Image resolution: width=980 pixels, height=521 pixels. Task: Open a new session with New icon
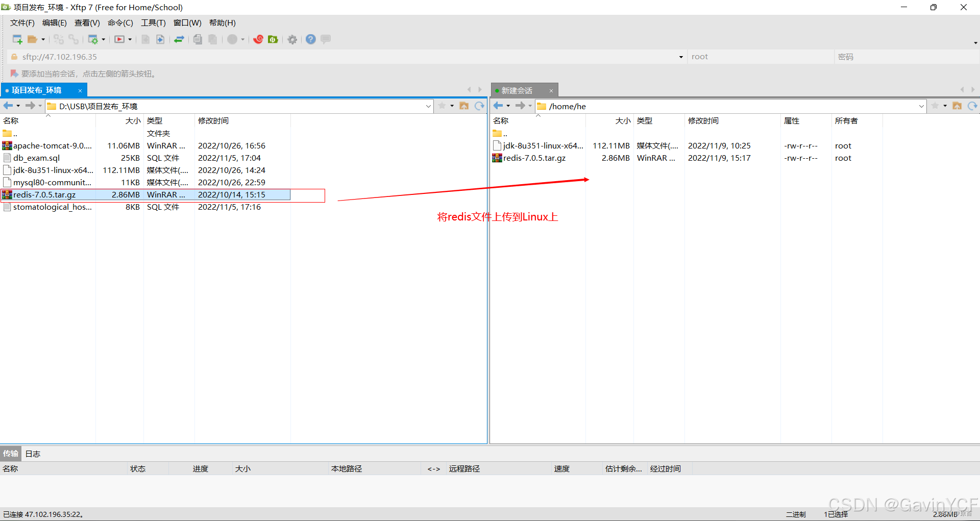tap(17, 39)
